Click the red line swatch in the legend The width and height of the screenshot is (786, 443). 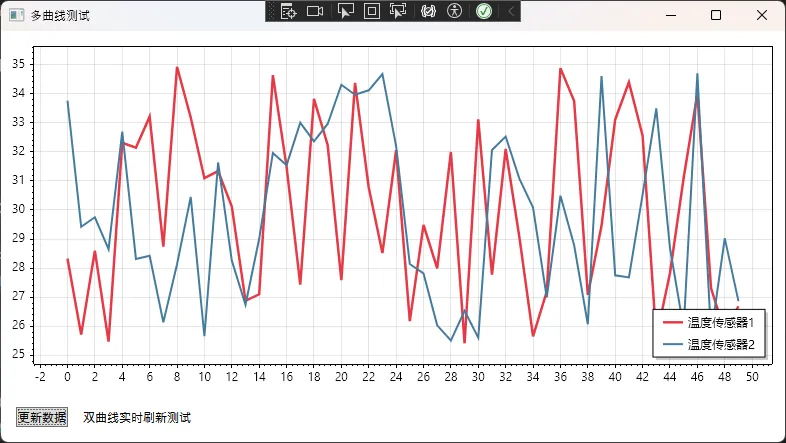coord(672,323)
